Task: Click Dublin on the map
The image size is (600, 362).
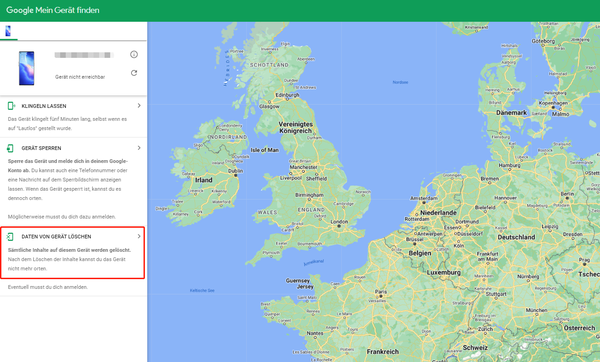Action: tap(235, 171)
